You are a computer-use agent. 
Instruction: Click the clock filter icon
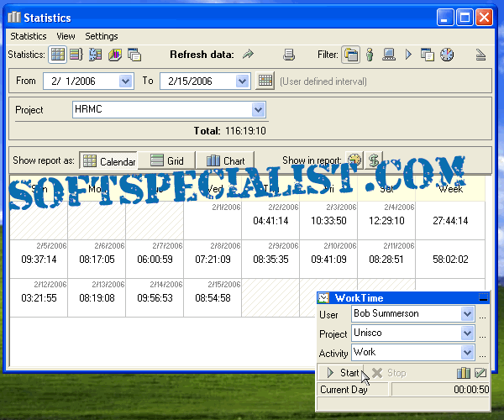point(447,55)
